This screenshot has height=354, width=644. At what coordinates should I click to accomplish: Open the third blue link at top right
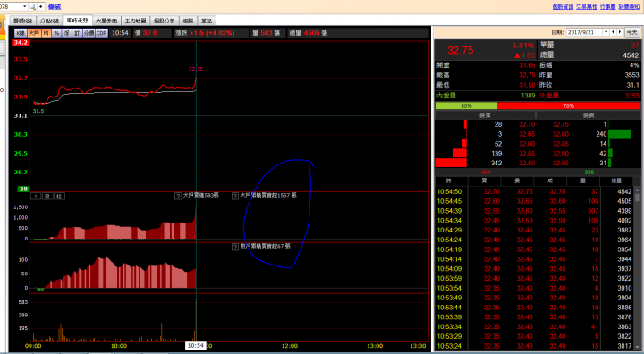click(608, 6)
